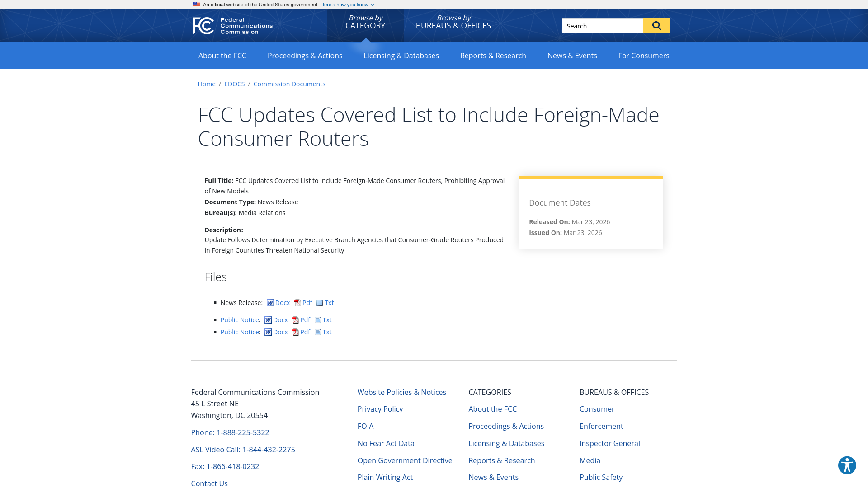Open the Privacy Policy link

[380, 408]
